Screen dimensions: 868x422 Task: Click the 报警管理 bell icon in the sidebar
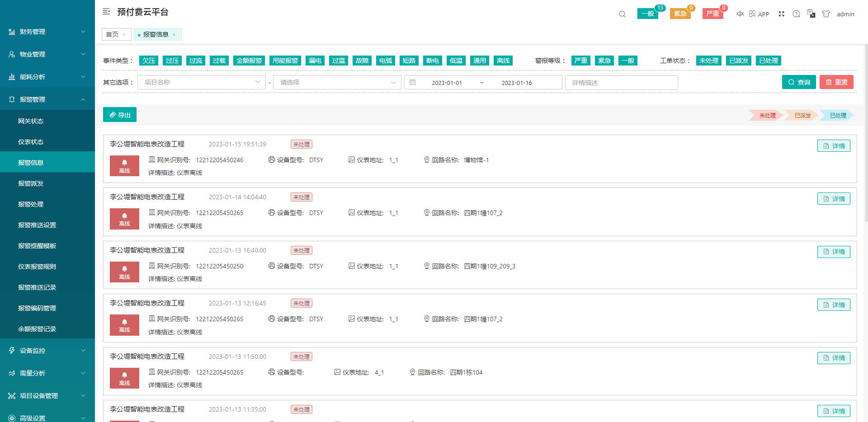click(12, 99)
